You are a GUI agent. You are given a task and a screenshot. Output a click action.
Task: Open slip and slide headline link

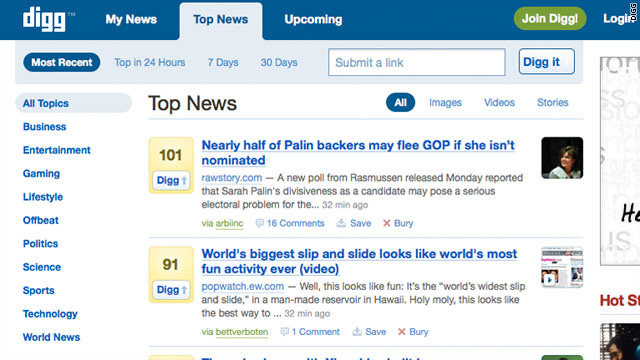click(359, 261)
